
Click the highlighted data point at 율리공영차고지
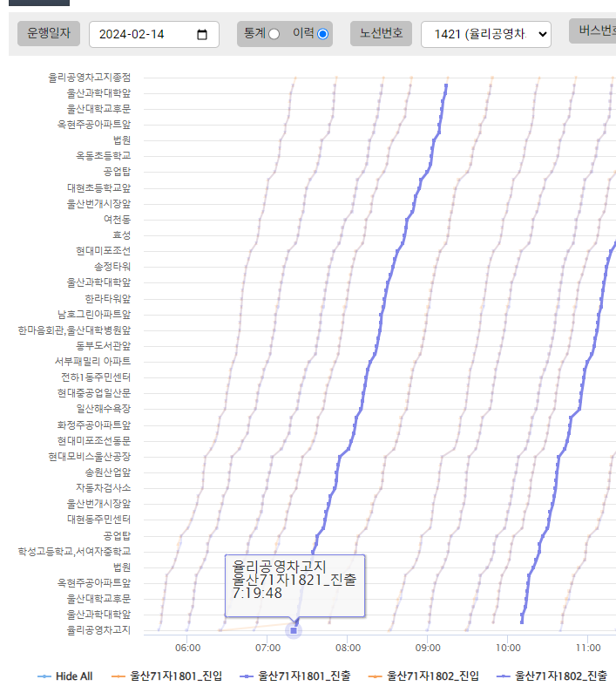294,630
